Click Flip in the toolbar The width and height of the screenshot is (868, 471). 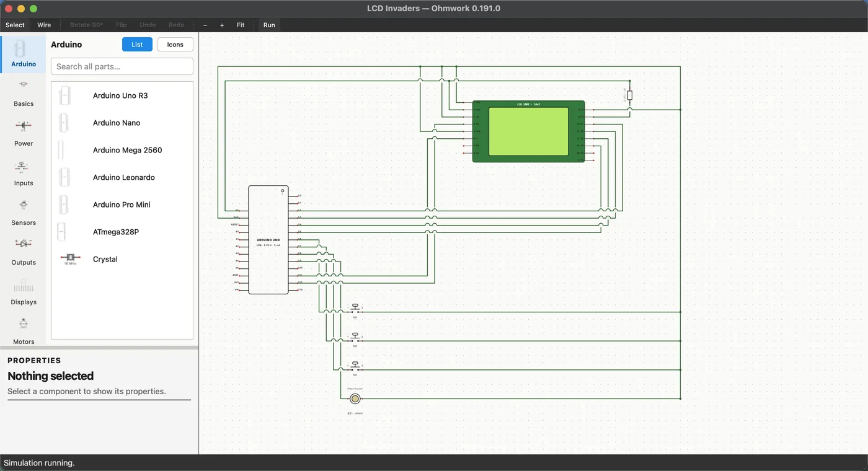click(x=122, y=25)
